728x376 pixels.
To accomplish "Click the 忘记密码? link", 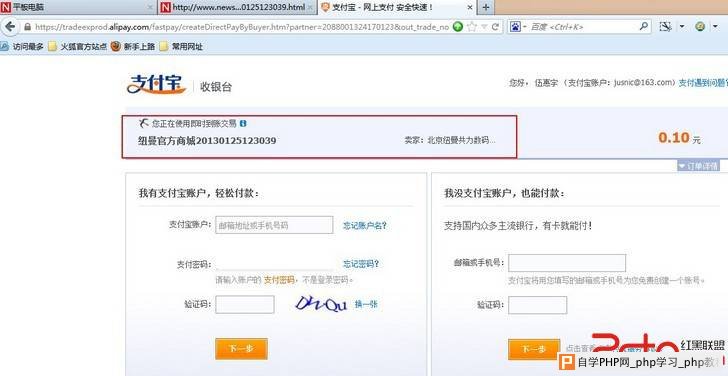I will click(361, 264).
